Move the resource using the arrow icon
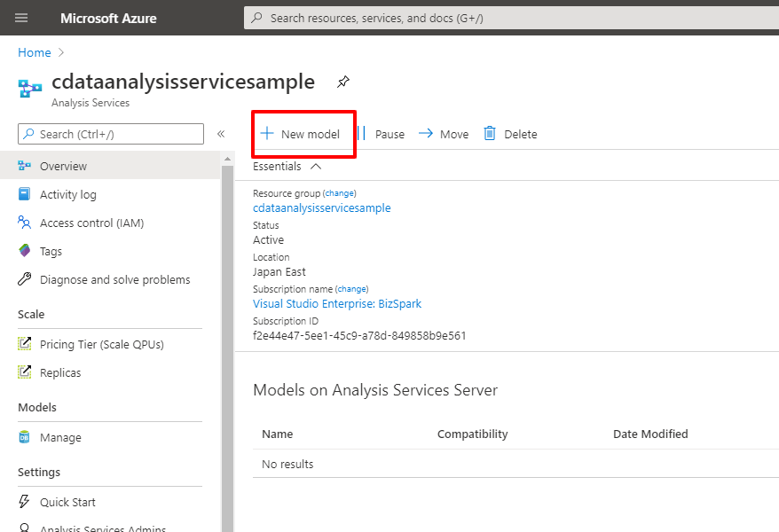Screen dimensions: 779x532 [426, 134]
